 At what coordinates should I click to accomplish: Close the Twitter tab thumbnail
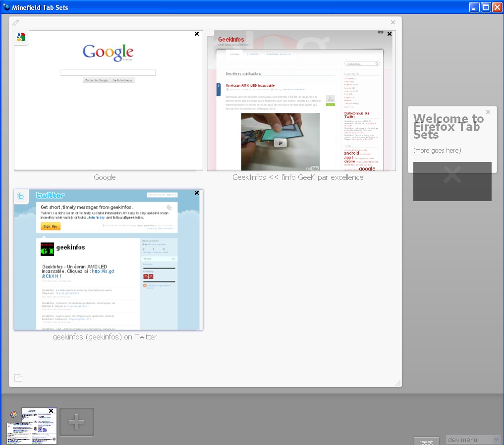tap(197, 193)
